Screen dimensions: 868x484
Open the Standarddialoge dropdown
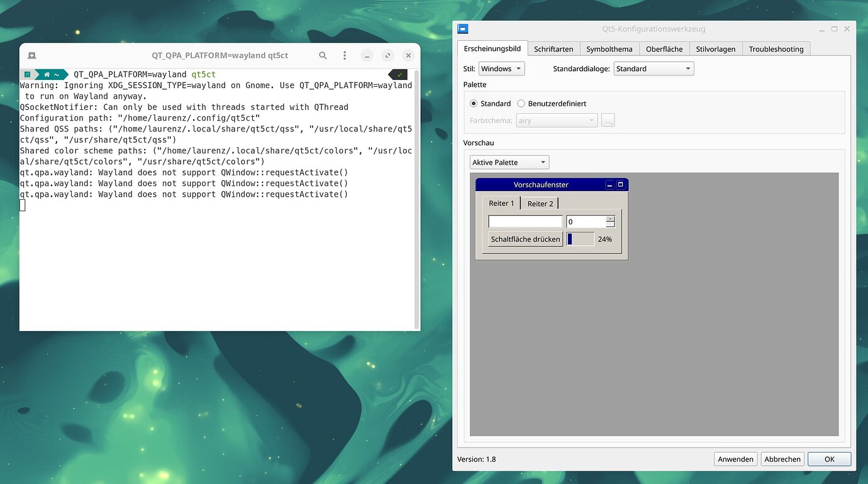click(x=654, y=69)
